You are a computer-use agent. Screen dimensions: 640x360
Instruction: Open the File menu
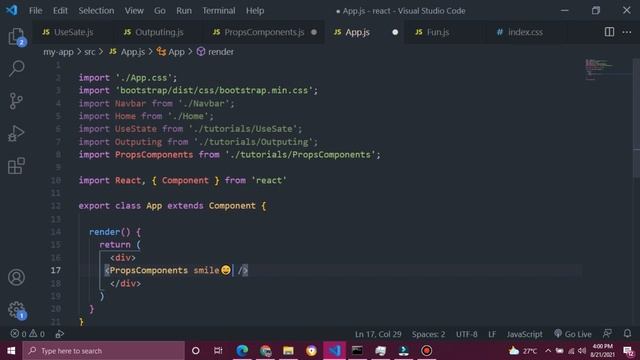(36, 11)
